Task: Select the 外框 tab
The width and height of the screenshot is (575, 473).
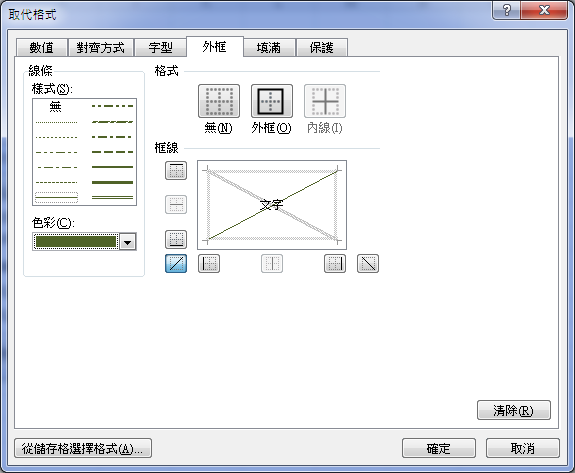Action: point(215,47)
